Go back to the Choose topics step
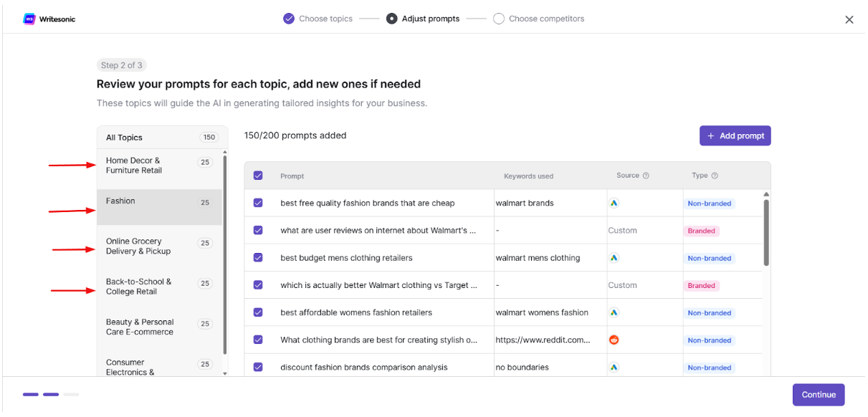This screenshot has height=417, width=868. (325, 19)
